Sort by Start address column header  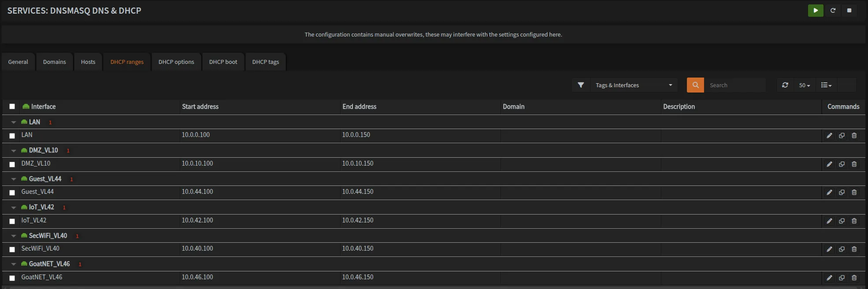tap(200, 107)
